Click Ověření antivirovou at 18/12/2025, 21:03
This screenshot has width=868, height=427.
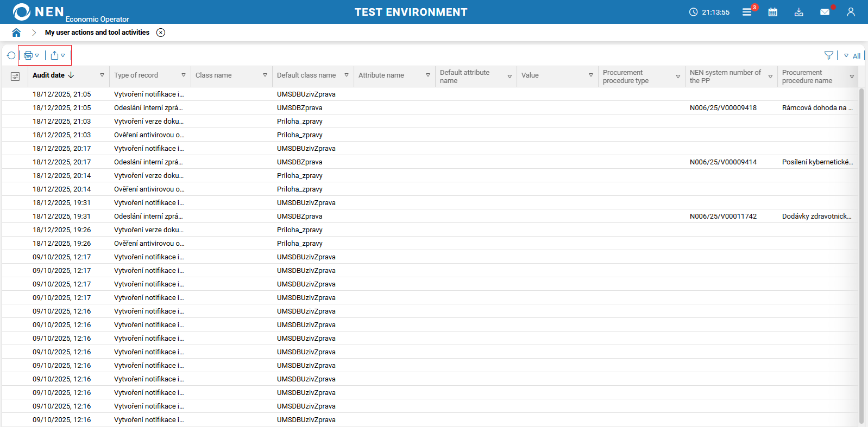149,135
